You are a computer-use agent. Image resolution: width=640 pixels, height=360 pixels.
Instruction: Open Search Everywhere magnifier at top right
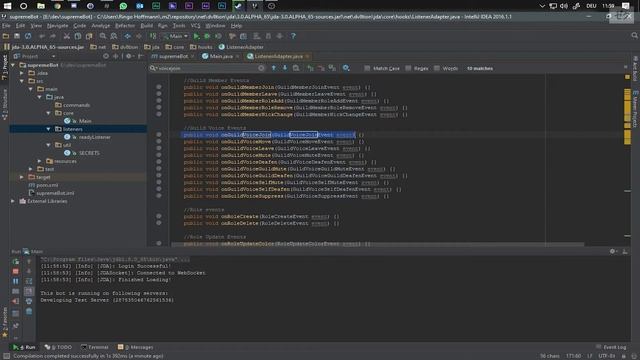(x=634, y=36)
